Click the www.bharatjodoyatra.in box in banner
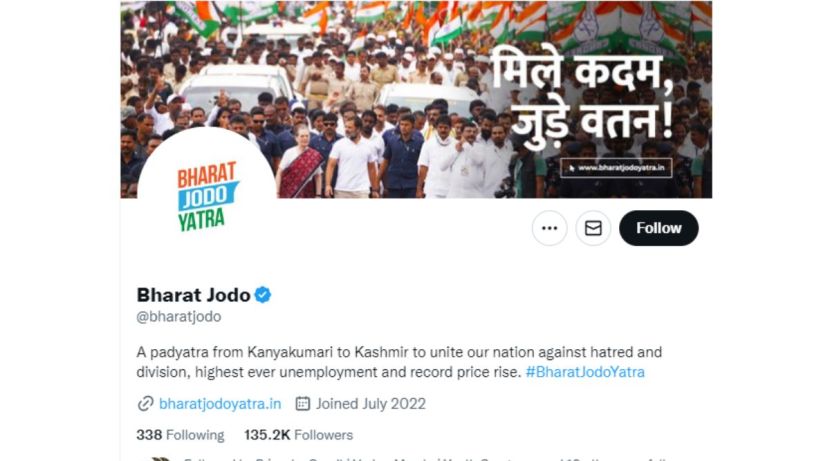 click(616, 168)
